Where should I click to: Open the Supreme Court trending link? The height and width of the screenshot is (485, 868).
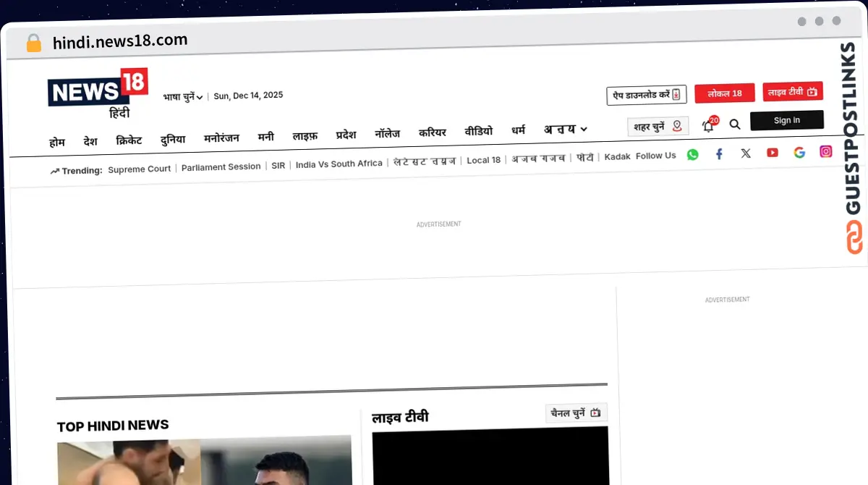click(140, 169)
